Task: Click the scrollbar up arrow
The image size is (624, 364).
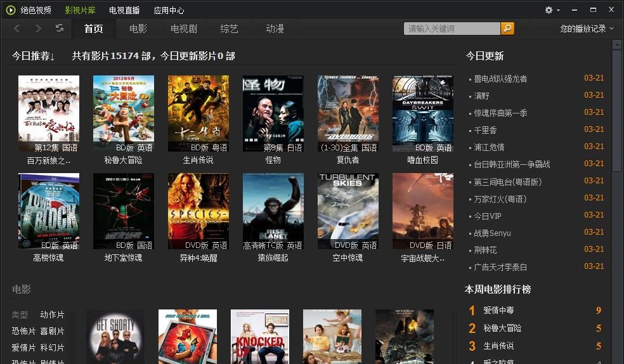Action: point(617,43)
